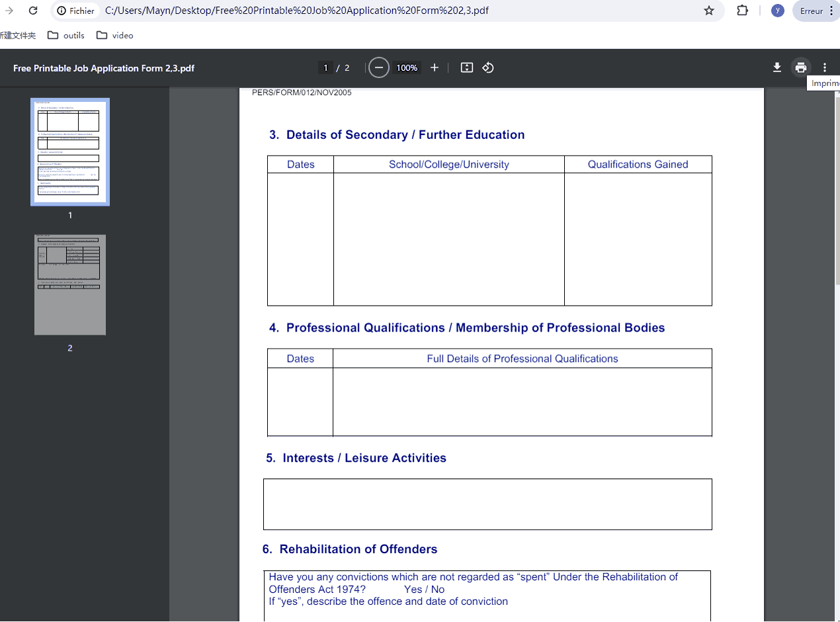The image size is (840, 622).
Task: Click the address bar URL
Action: point(297,11)
